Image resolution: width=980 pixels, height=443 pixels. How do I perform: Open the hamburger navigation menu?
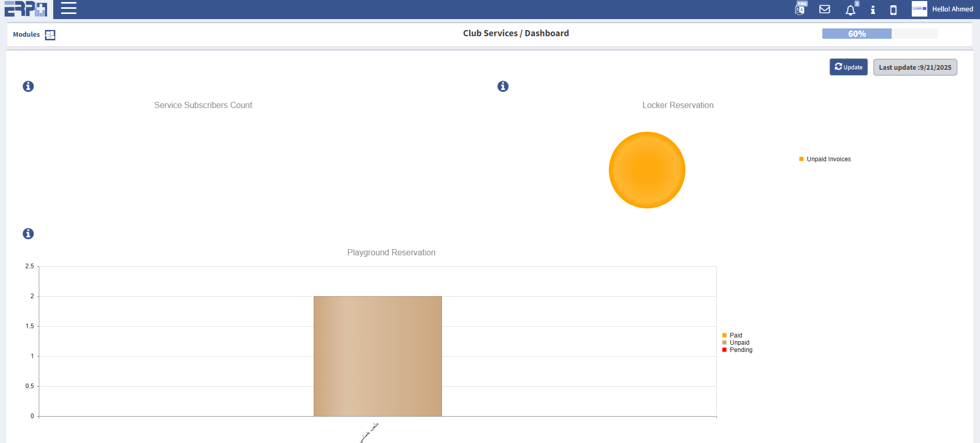[x=69, y=8]
